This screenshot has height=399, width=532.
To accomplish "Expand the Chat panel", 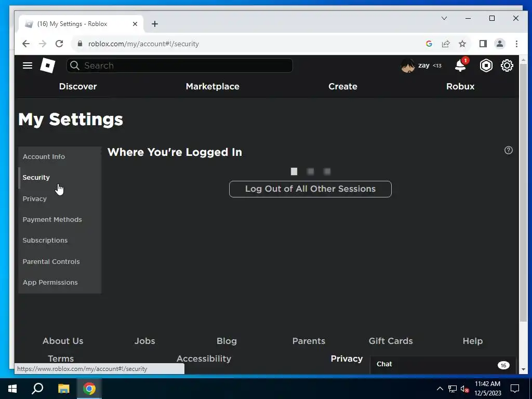I will (x=443, y=365).
